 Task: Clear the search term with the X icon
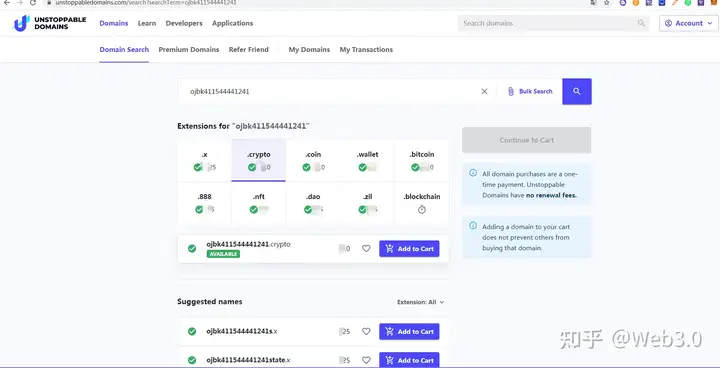click(x=484, y=91)
